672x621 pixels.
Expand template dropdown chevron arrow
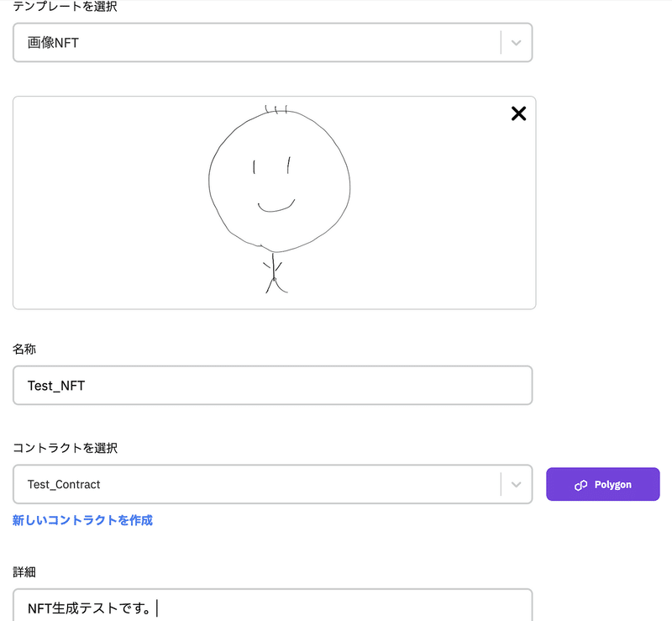pyautogui.click(x=517, y=43)
